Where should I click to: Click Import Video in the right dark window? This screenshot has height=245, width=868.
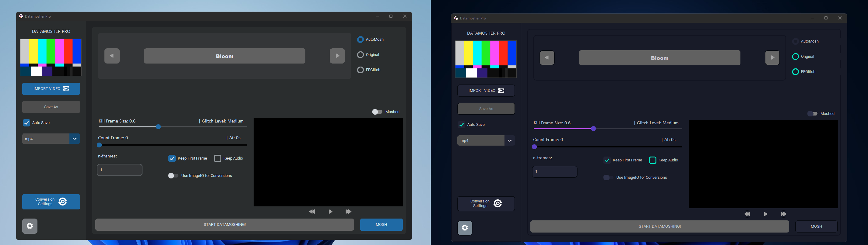tap(486, 91)
